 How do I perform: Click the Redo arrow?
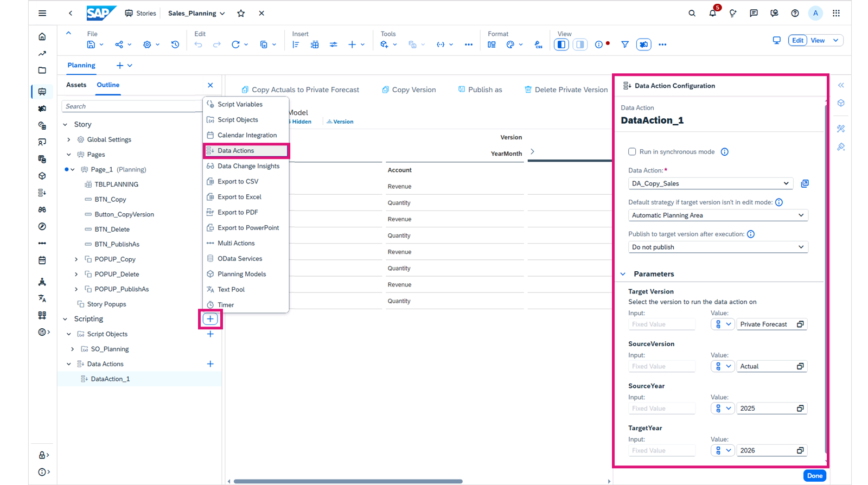[217, 44]
